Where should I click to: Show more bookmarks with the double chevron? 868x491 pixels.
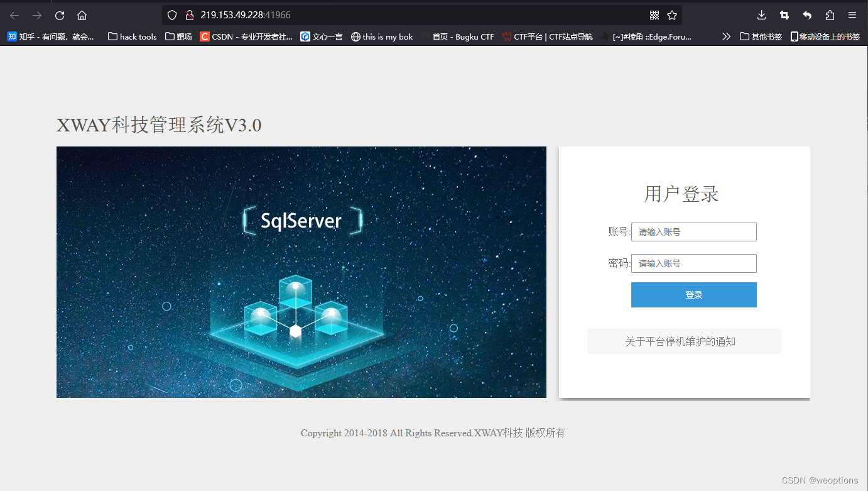[727, 36]
